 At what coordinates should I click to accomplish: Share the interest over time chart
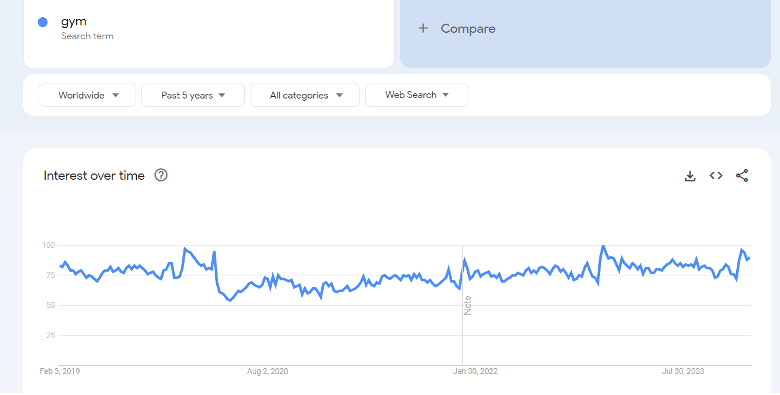[742, 176]
